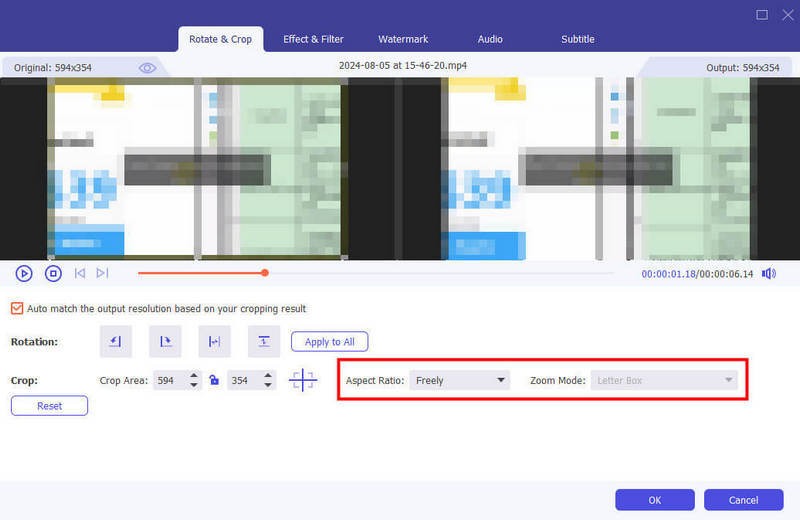Jump to next frame
The width and height of the screenshot is (800, 520).
coord(102,273)
